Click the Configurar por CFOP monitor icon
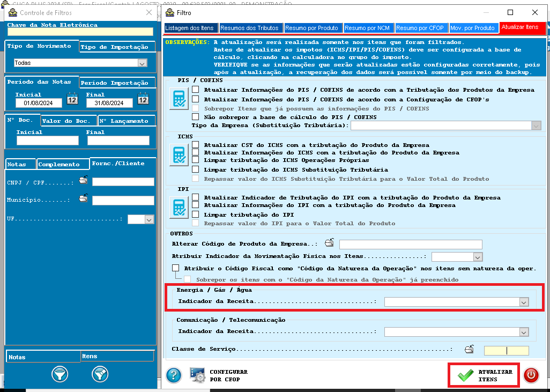This screenshot has width=550, height=392. click(197, 375)
